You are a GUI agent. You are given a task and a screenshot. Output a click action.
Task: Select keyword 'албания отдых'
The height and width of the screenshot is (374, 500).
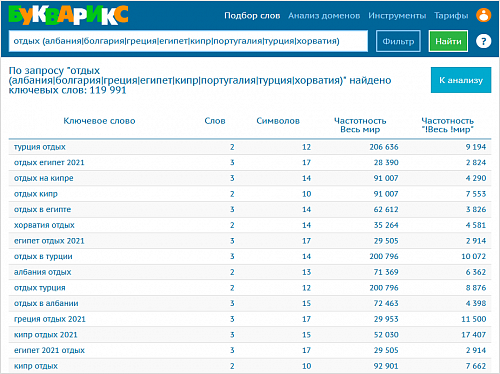pos(42,272)
